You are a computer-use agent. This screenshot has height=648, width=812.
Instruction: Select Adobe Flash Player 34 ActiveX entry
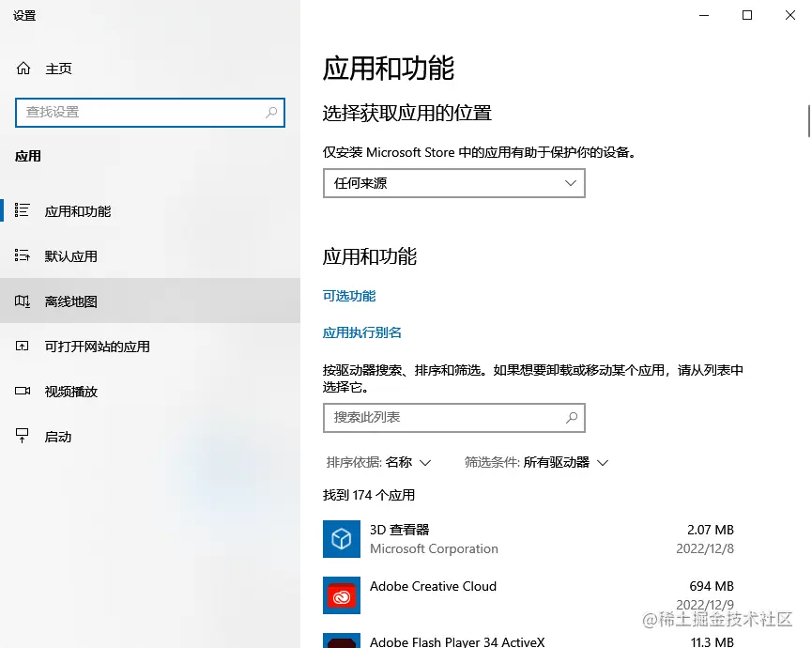[x=529, y=640]
